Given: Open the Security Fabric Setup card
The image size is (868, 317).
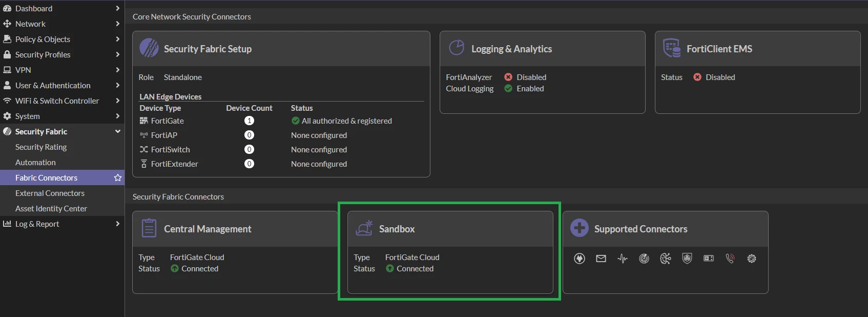Looking at the screenshot, I should (281, 104).
